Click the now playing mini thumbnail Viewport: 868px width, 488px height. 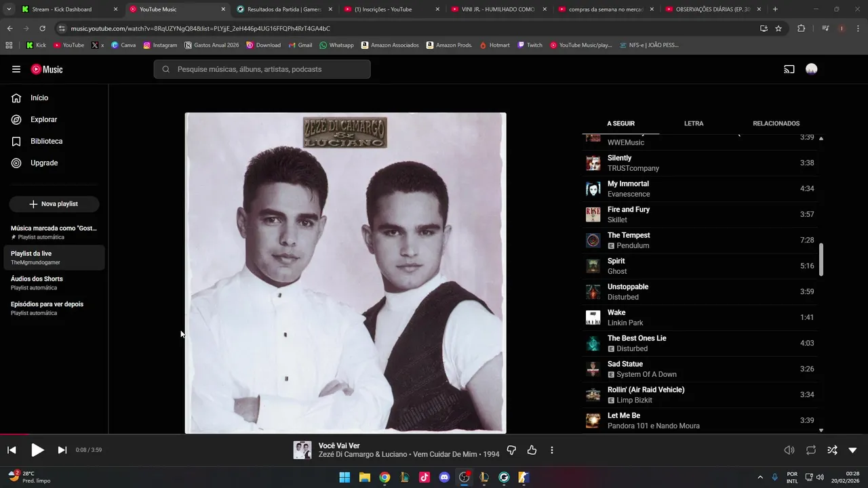coord(302,450)
